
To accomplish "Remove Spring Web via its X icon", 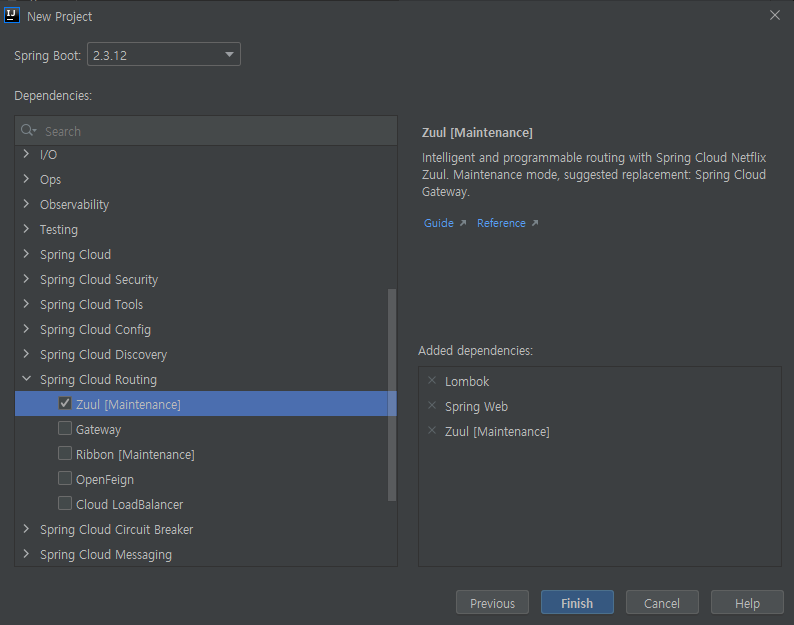I will point(432,405).
